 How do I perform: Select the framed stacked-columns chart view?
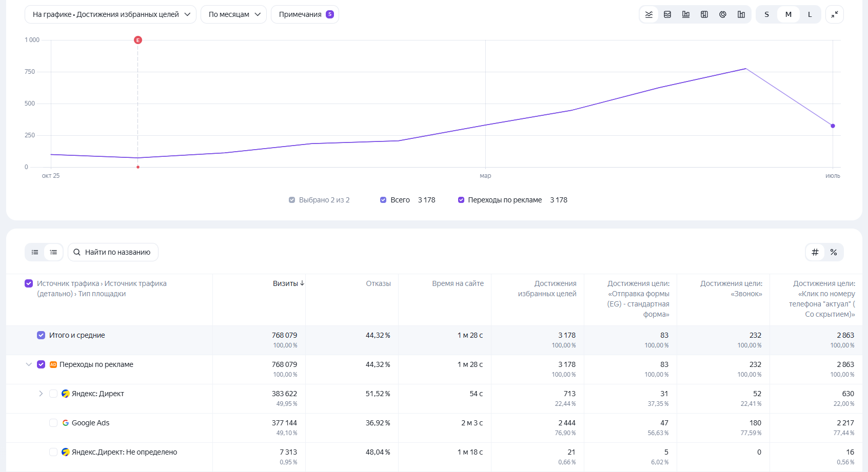704,14
